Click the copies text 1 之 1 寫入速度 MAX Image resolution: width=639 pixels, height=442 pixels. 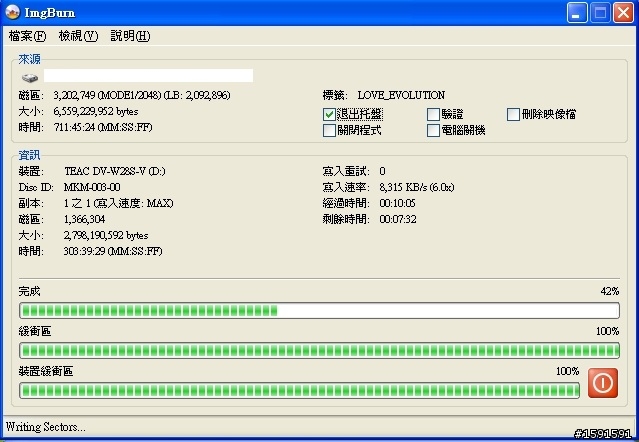[x=119, y=203]
